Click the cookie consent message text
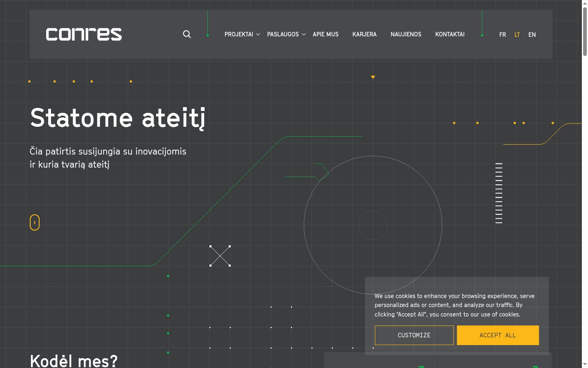 [454, 305]
